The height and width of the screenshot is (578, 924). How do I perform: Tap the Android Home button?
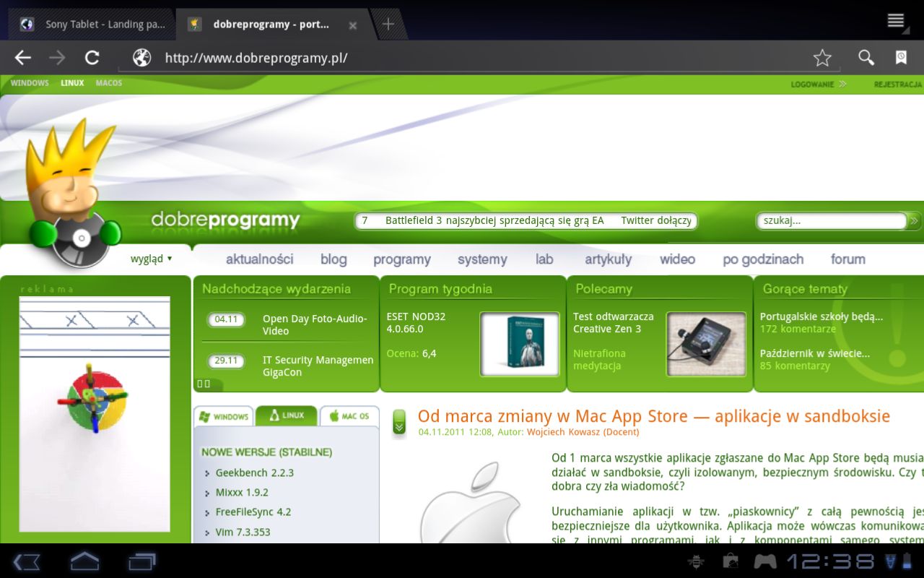tap(84, 561)
